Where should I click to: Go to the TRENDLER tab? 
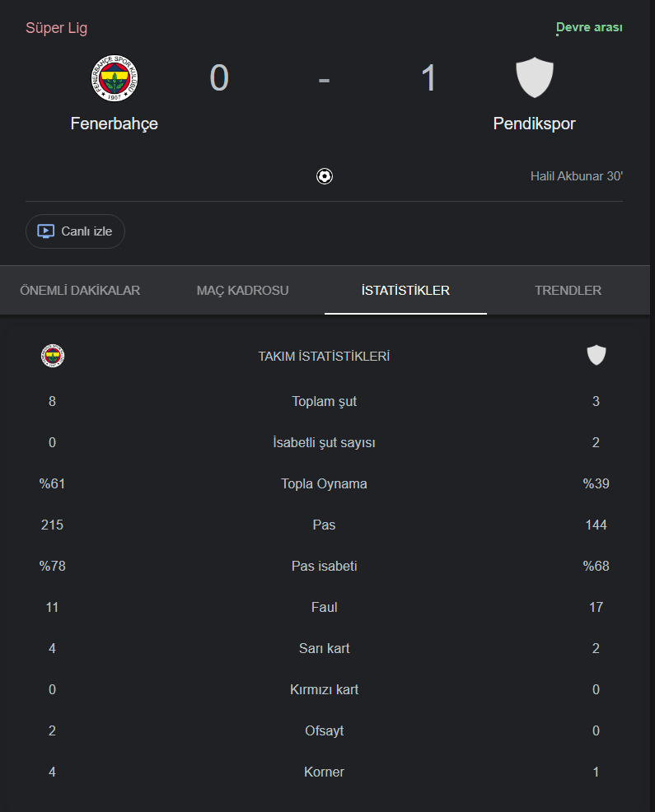(x=568, y=291)
